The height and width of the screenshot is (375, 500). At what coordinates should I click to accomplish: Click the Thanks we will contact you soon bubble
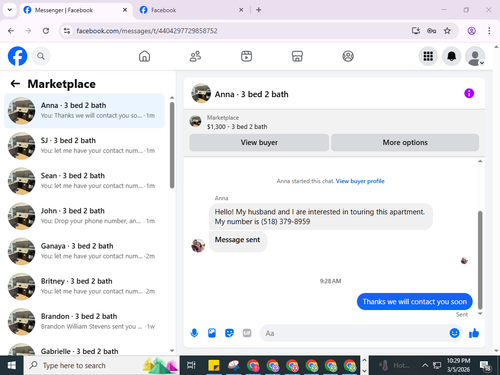(415, 302)
